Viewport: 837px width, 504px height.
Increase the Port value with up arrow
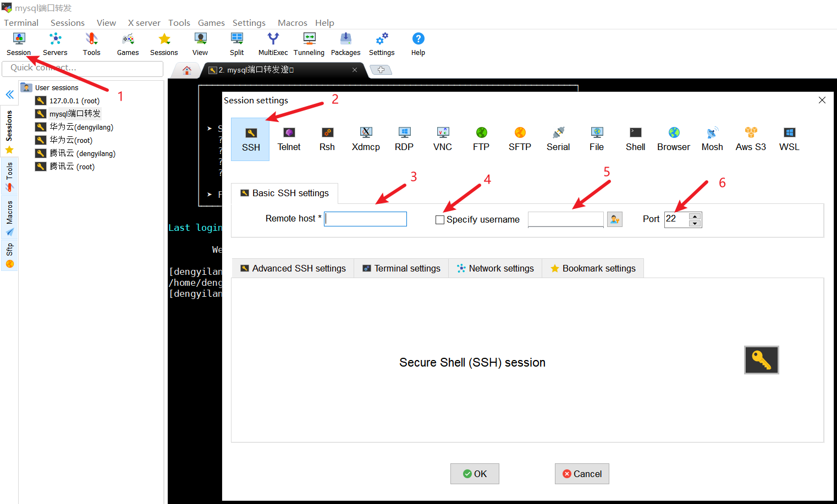click(695, 216)
